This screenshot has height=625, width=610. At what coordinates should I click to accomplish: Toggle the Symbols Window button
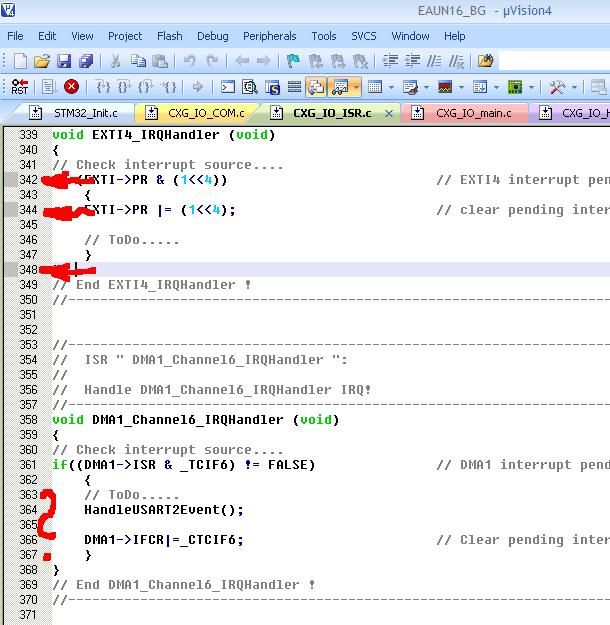[x=273, y=87]
